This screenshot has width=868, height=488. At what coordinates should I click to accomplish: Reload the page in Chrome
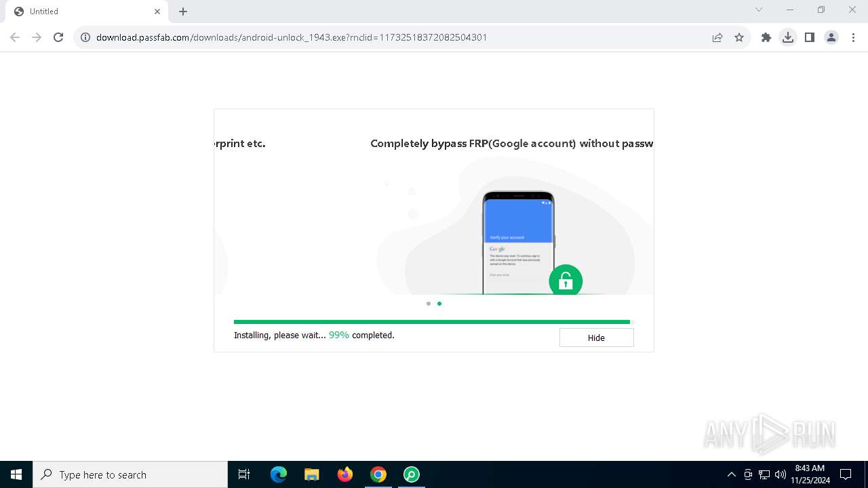pyautogui.click(x=58, y=37)
